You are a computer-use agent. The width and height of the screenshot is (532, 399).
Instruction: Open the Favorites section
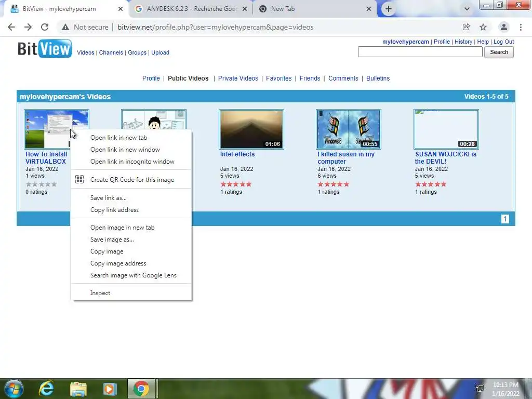pos(278,78)
